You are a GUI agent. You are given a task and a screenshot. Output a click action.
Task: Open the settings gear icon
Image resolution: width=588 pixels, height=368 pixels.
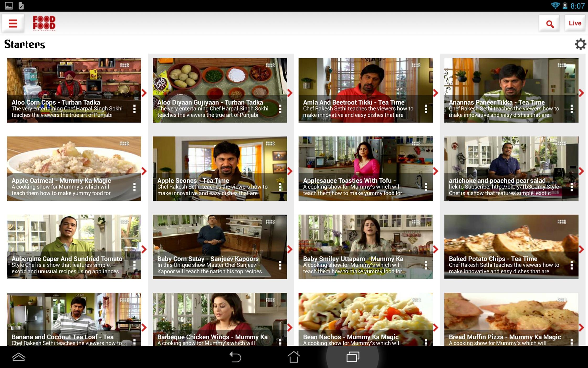pos(580,44)
